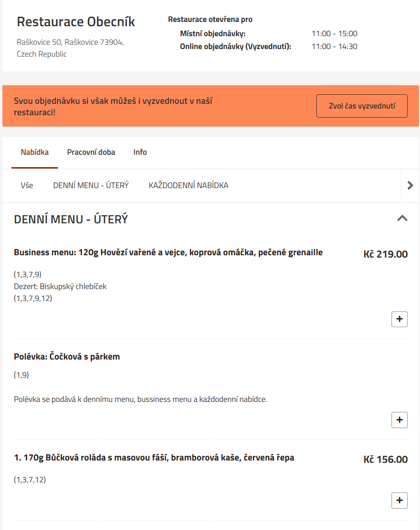Open Polévka: Čočková s párkem title
Image resolution: width=420 pixels, height=530 pixels.
coord(67,357)
